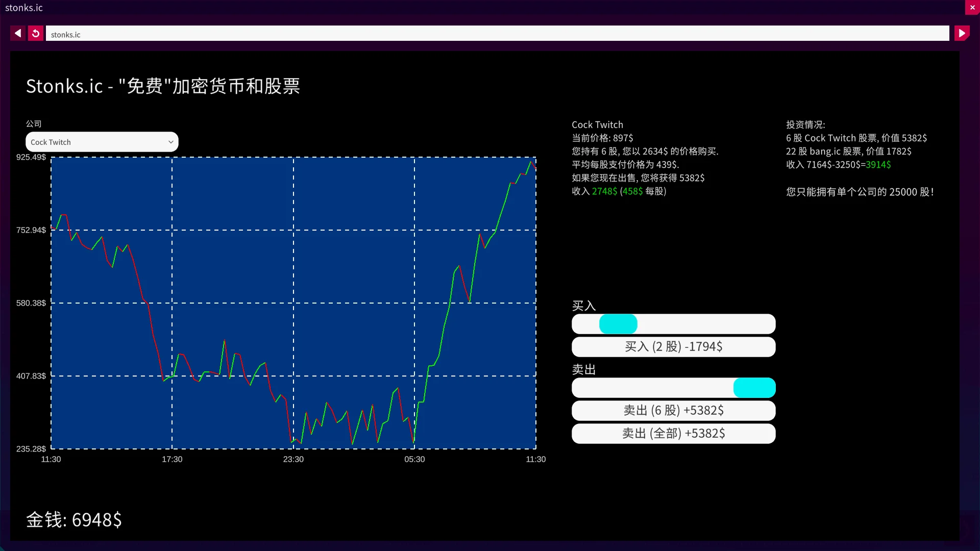Go back with the left arrow button
The image size is (980, 551).
(18, 34)
